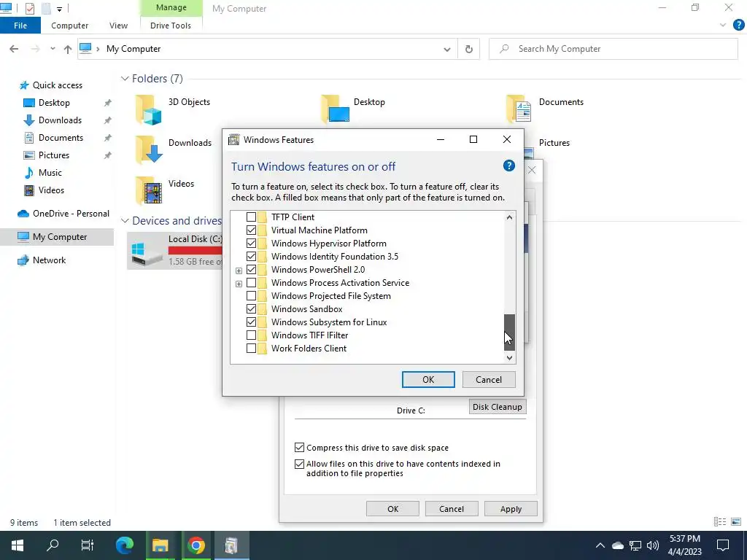Open the volume tray icon

653,545
